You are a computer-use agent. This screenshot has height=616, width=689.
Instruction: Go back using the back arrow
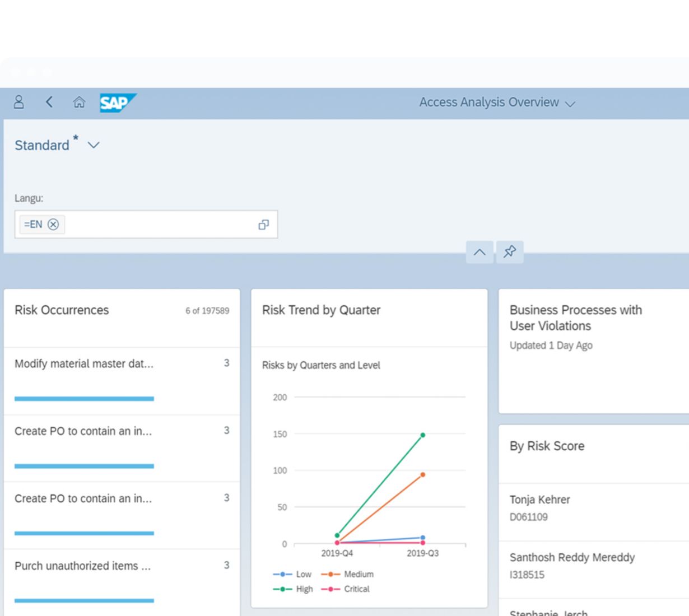click(49, 102)
